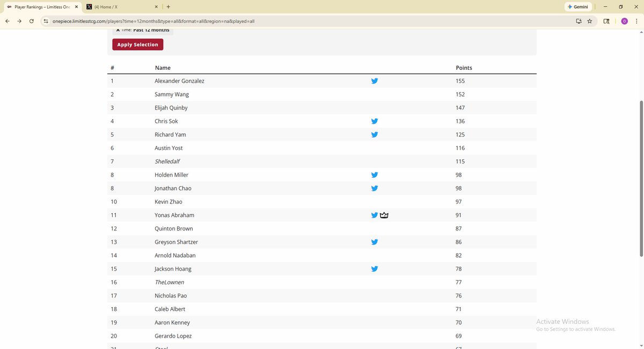Close the Home / X tab
This screenshot has height=349, width=644.
[156, 7]
